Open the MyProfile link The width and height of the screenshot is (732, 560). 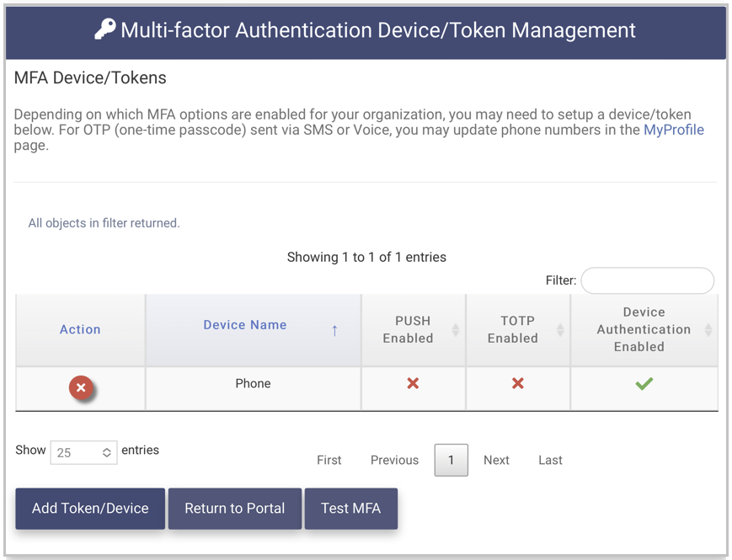pos(673,130)
